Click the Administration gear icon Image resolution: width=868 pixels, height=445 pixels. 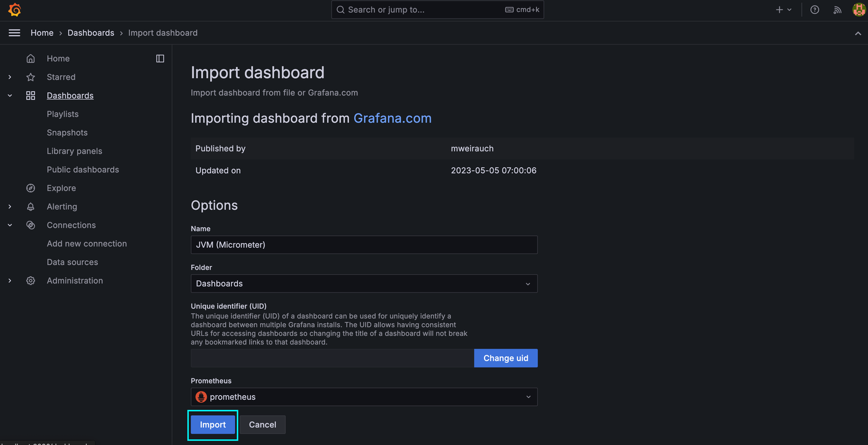[30, 281]
